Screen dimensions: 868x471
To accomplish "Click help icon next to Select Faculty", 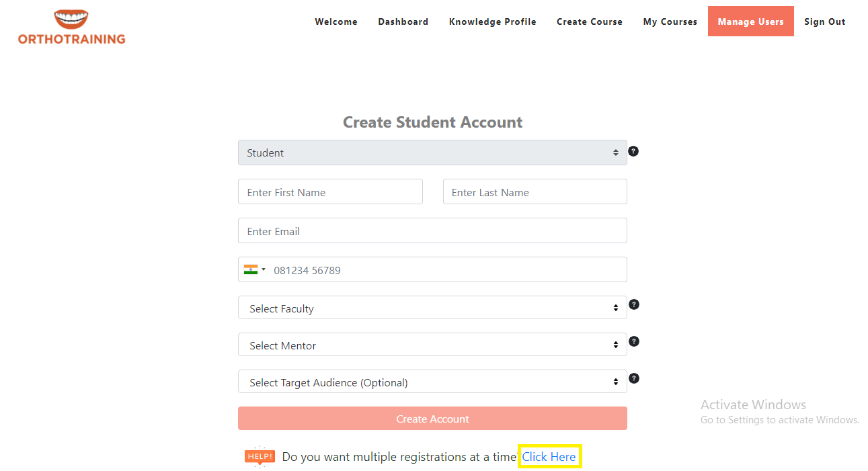I will tap(633, 304).
